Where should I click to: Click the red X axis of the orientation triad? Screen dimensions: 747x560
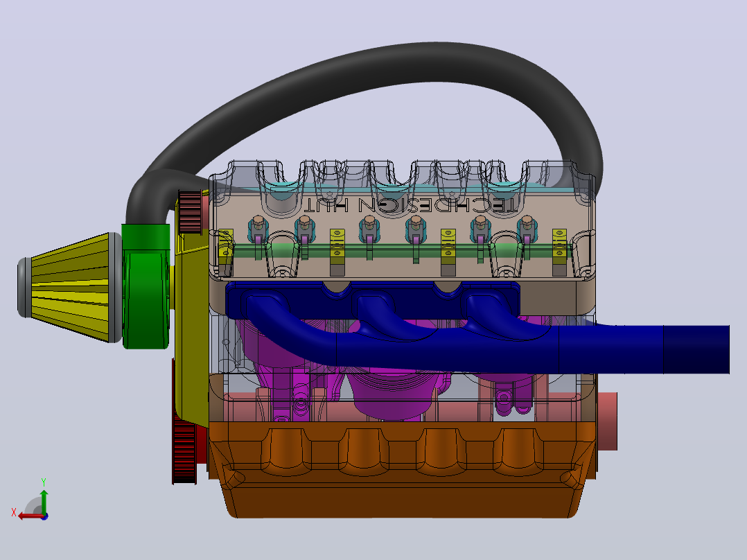(31, 516)
